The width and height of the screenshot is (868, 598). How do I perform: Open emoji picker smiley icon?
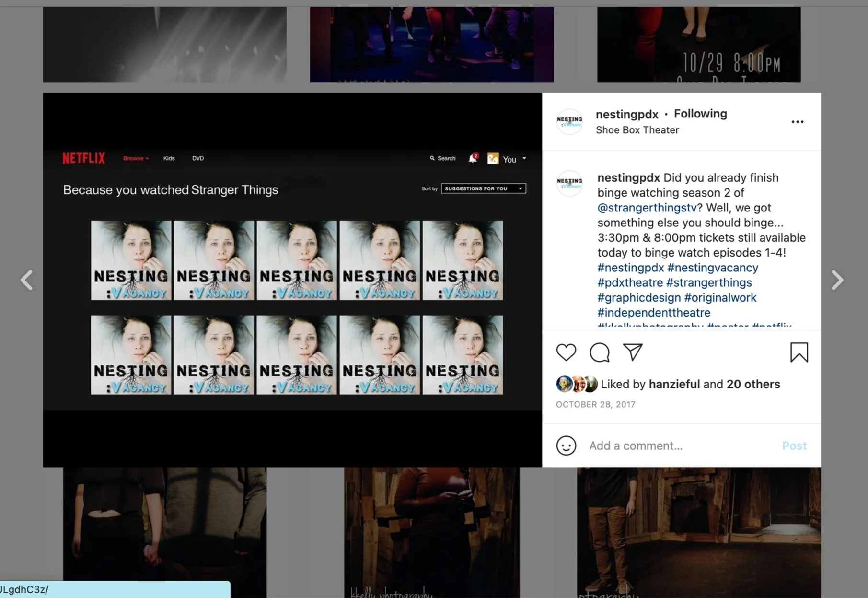(x=566, y=446)
